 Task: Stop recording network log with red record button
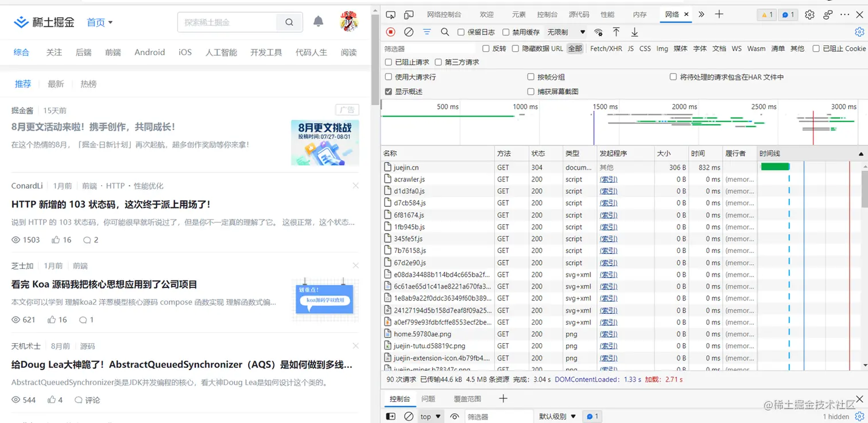(390, 32)
